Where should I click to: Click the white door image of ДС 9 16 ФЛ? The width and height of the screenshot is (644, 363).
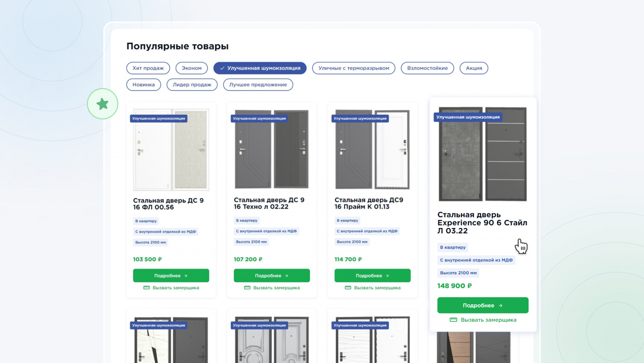tap(171, 149)
